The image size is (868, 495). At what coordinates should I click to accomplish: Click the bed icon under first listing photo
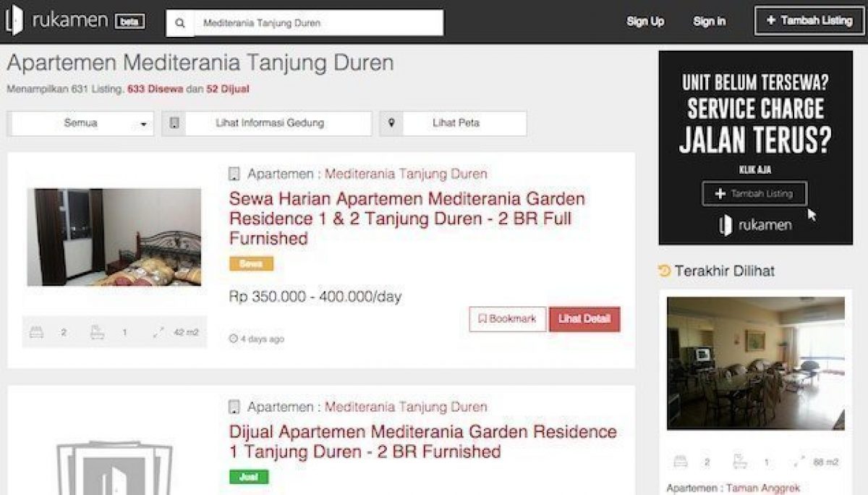(x=36, y=332)
